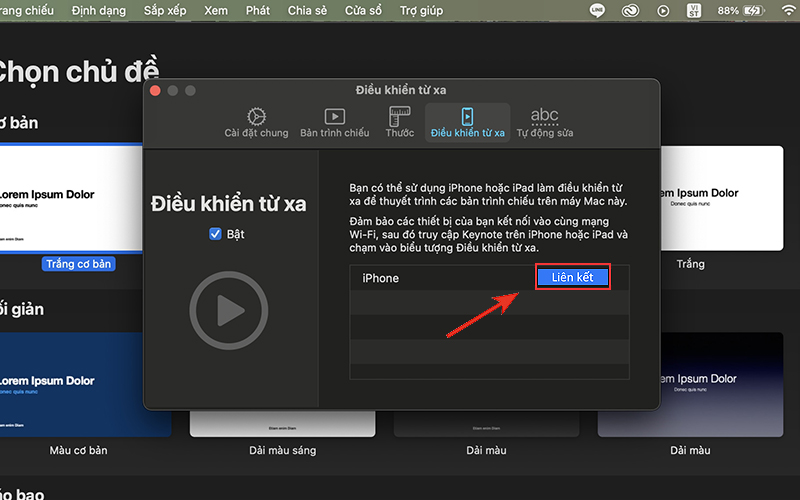Viewport: 800px width, 500px height.
Task: Click the Dải màu sáng label
Action: (x=283, y=451)
